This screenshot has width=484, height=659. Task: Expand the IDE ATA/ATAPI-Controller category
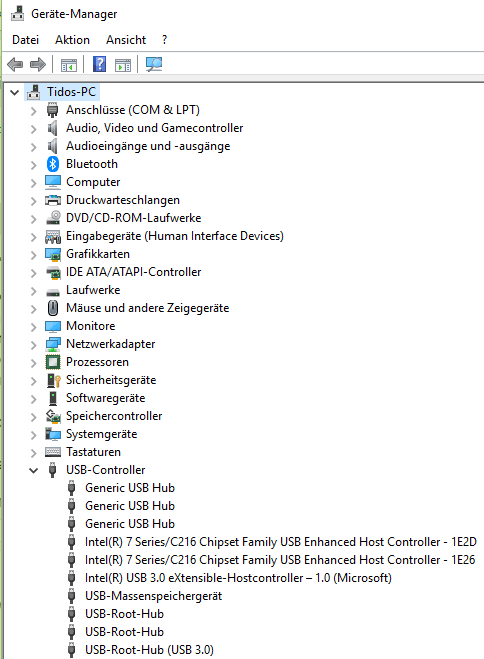click(34, 273)
